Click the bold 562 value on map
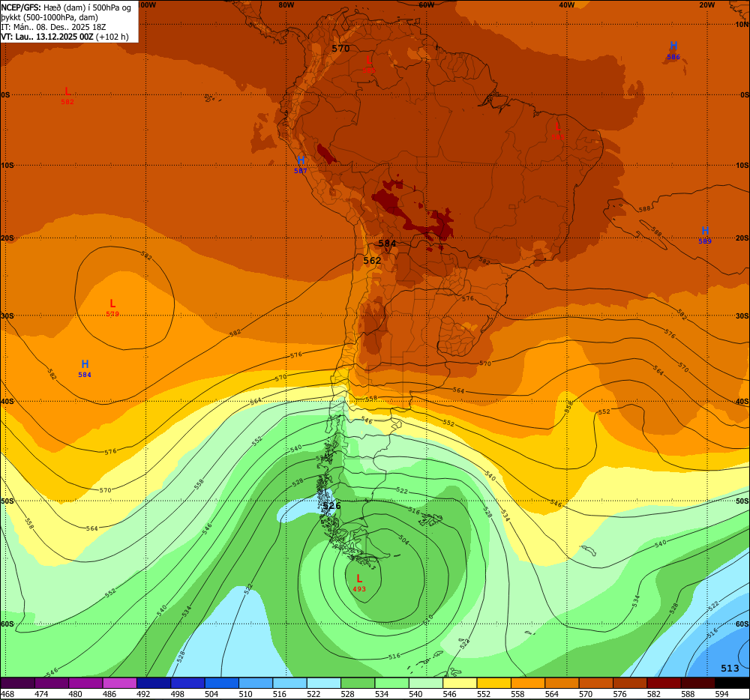 tap(372, 260)
